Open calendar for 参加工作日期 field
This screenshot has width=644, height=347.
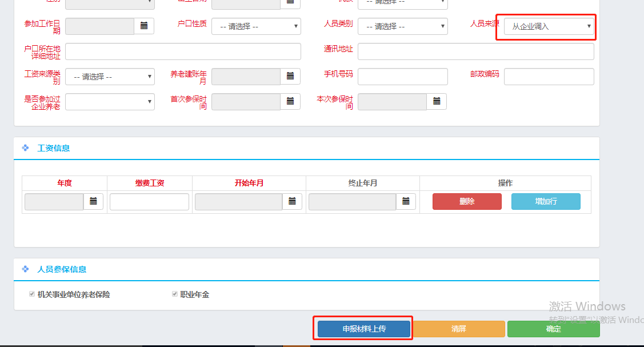pyautogui.click(x=144, y=26)
